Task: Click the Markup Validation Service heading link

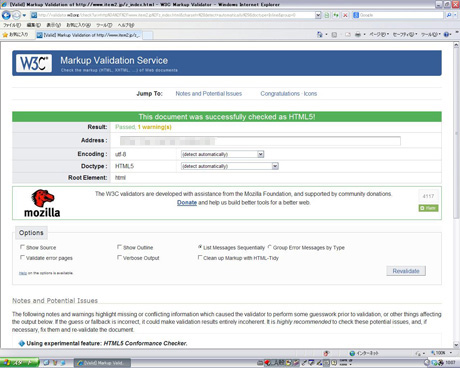Action: tap(114, 60)
